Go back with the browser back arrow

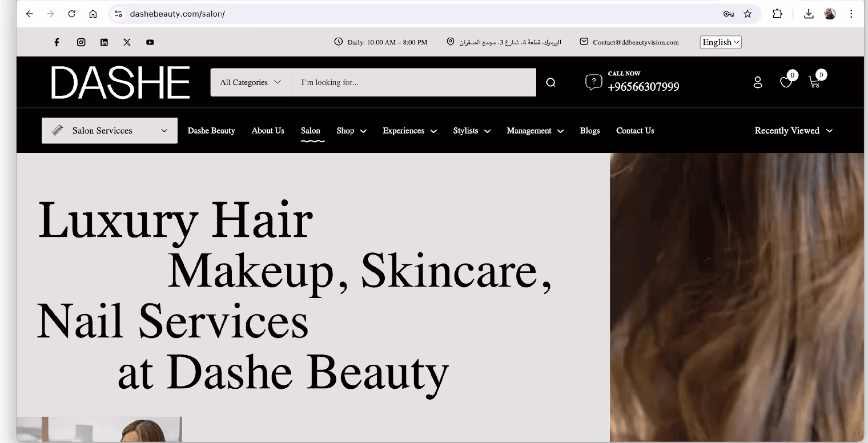pyautogui.click(x=29, y=14)
